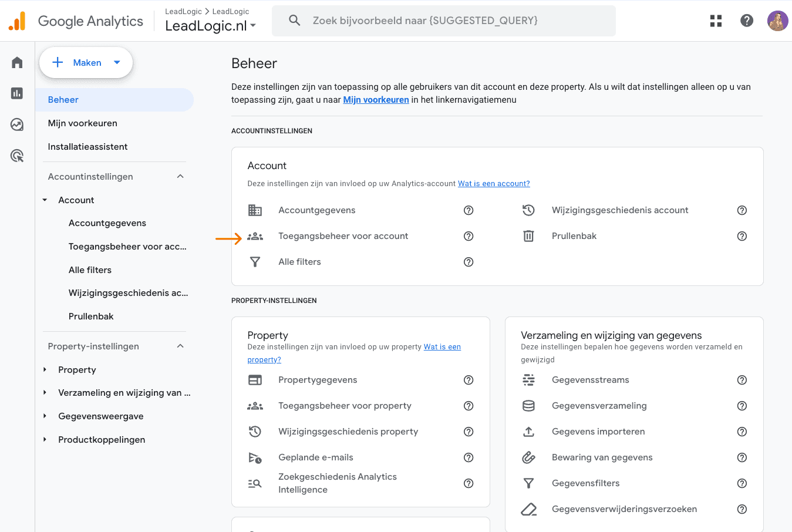Open Toegangsbeheer voor account in Account card
The height and width of the screenshot is (532, 792).
tap(343, 236)
